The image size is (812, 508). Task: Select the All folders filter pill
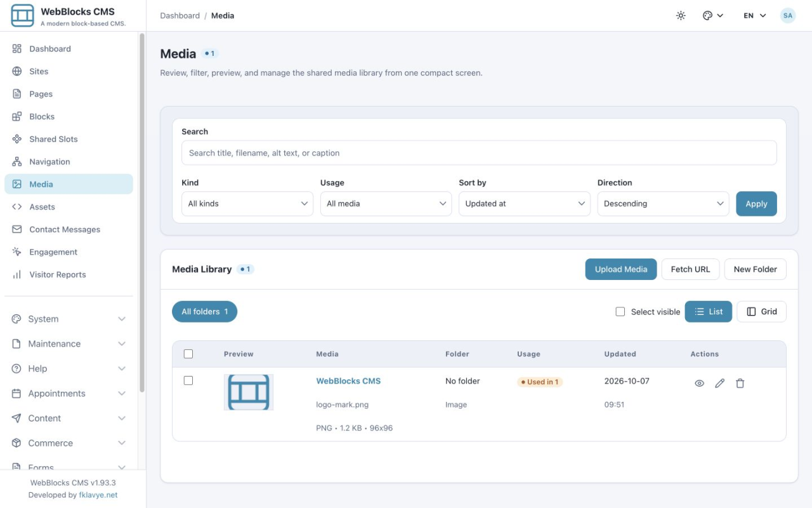click(204, 312)
